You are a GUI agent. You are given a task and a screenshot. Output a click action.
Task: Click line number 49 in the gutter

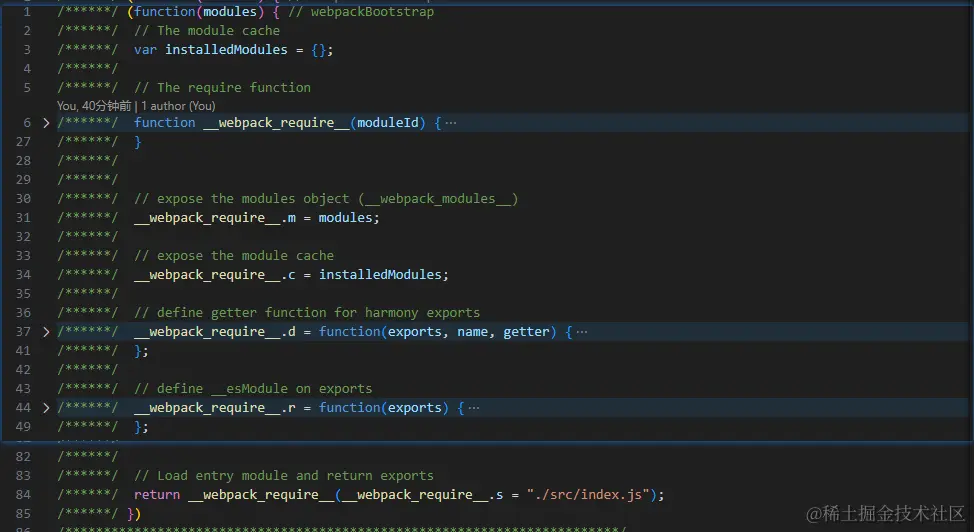pyautogui.click(x=23, y=427)
